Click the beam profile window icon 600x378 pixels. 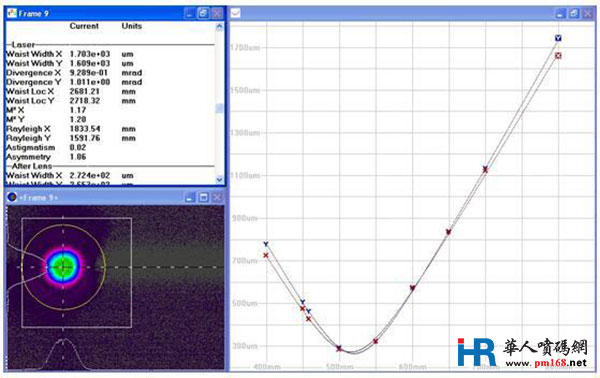pyautogui.click(x=12, y=197)
